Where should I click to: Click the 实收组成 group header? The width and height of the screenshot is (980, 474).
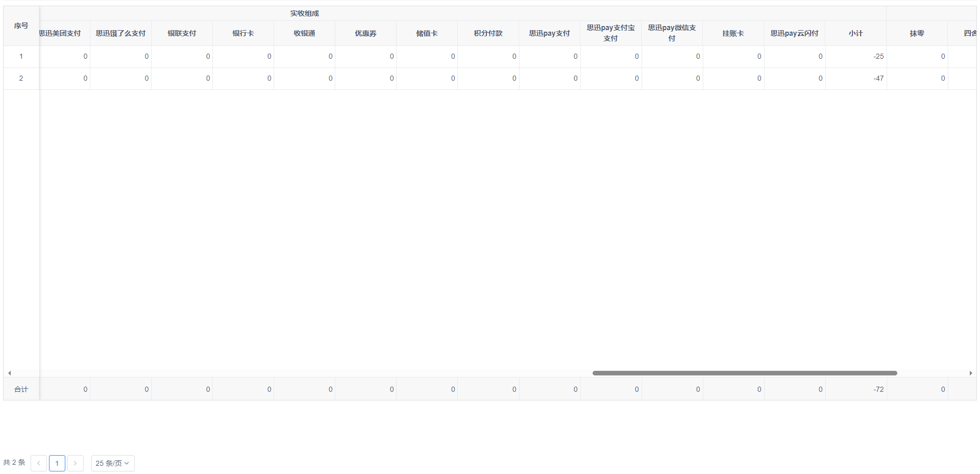coord(305,13)
